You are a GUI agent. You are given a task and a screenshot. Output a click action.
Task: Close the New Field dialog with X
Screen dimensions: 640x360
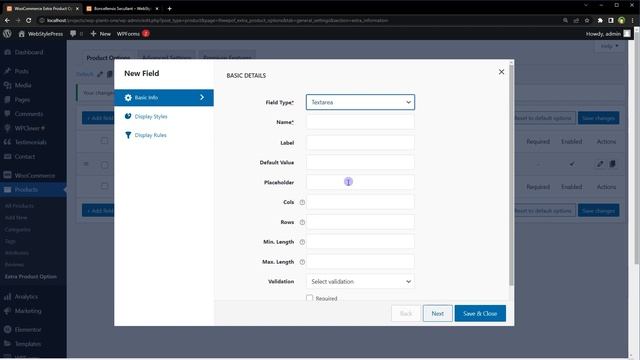click(501, 72)
